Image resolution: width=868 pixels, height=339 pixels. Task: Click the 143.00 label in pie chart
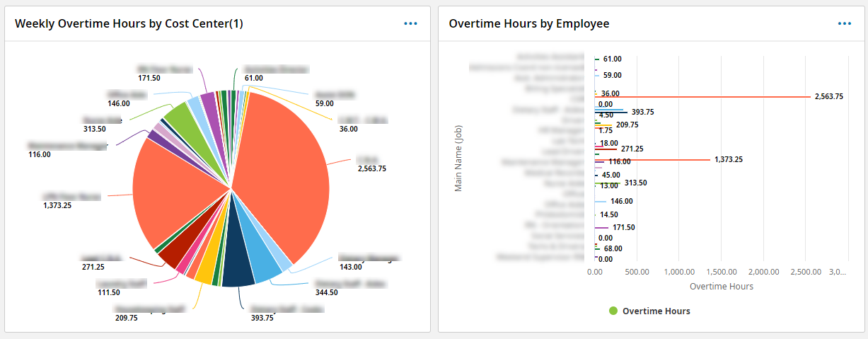pos(351,268)
